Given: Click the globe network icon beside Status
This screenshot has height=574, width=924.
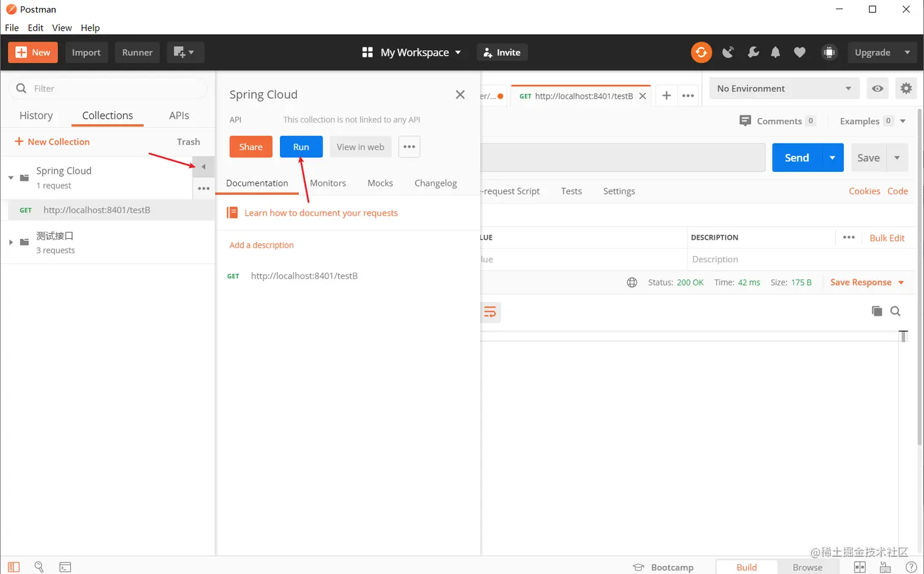Looking at the screenshot, I should [632, 282].
